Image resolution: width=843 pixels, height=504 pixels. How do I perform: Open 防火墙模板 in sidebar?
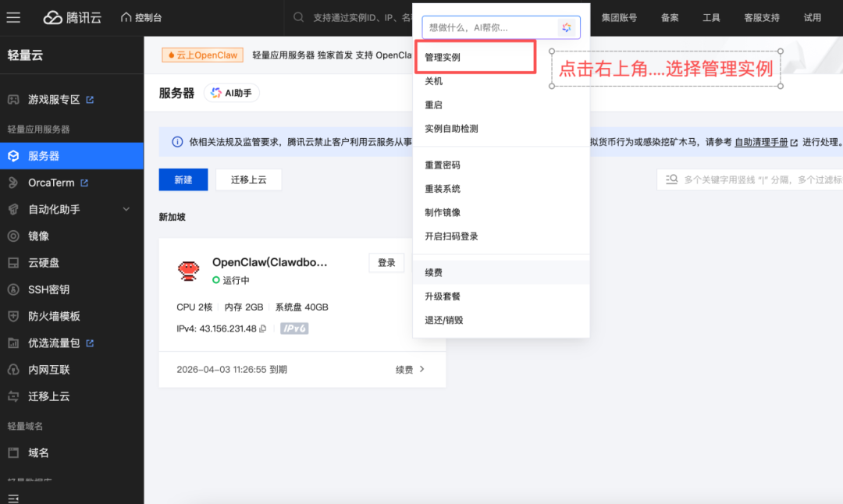pos(72,316)
